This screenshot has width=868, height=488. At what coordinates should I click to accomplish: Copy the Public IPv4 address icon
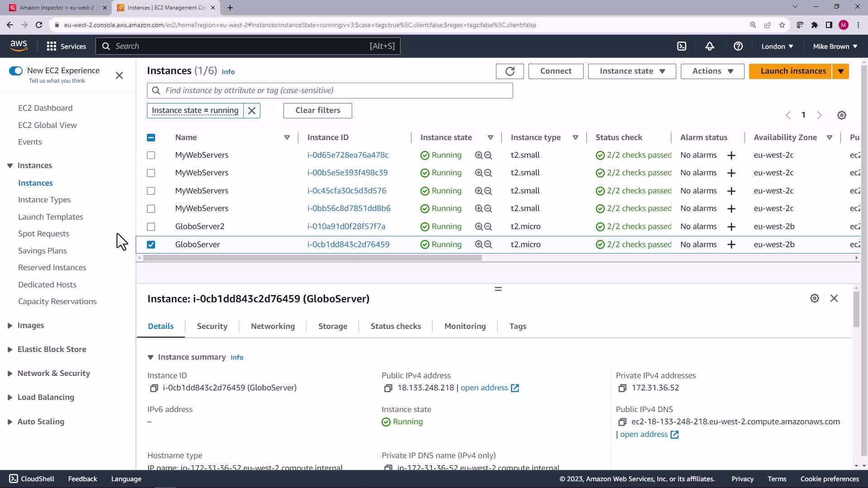388,388
